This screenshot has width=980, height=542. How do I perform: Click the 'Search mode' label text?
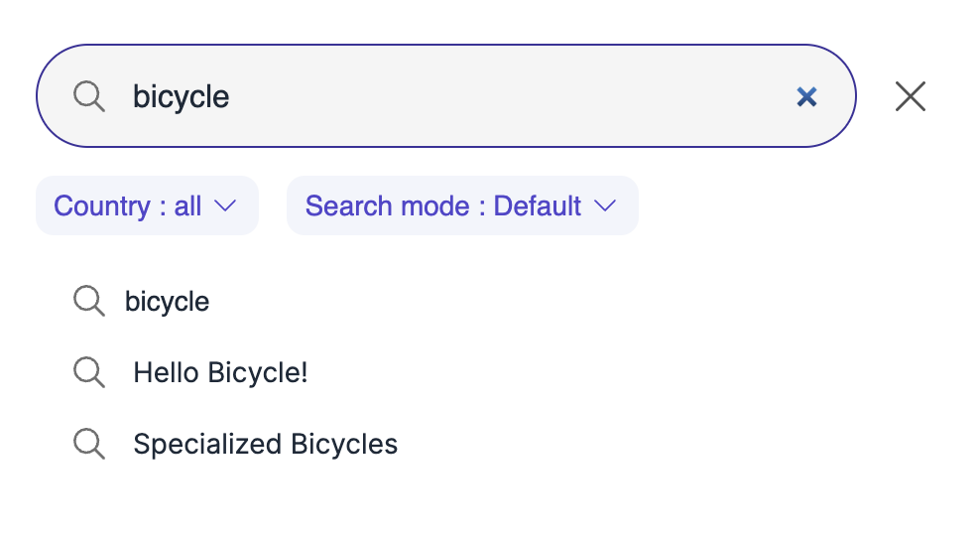point(388,205)
